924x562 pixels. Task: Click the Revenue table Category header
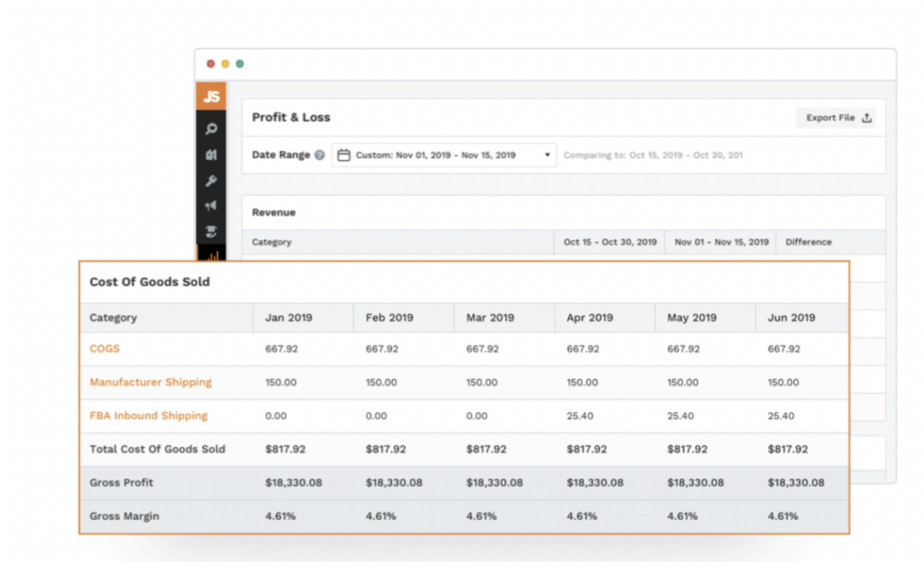pyautogui.click(x=271, y=242)
